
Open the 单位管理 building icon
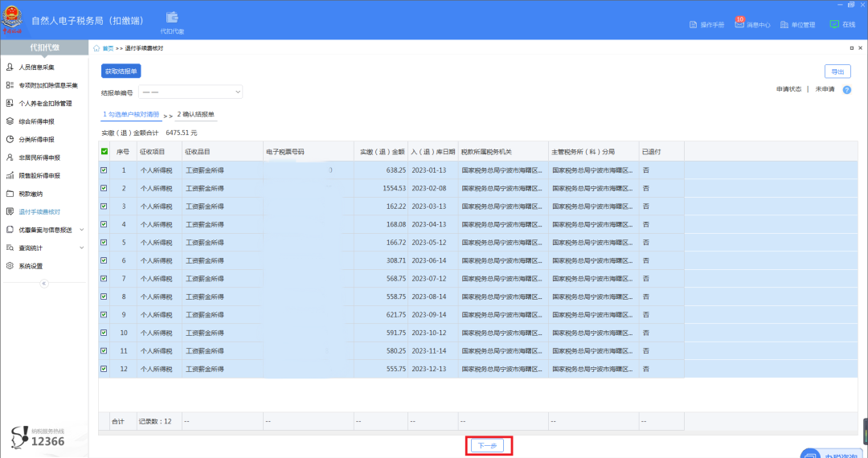(784, 25)
